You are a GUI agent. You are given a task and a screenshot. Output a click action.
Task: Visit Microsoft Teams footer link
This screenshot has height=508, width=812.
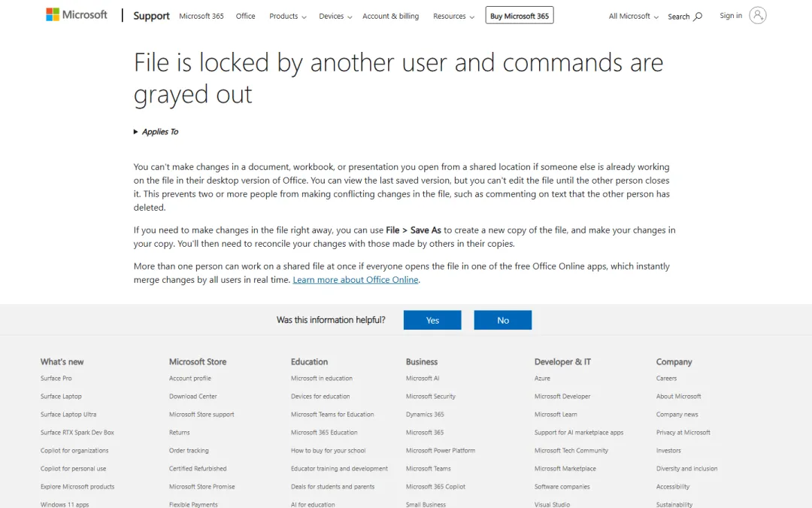click(429, 469)
